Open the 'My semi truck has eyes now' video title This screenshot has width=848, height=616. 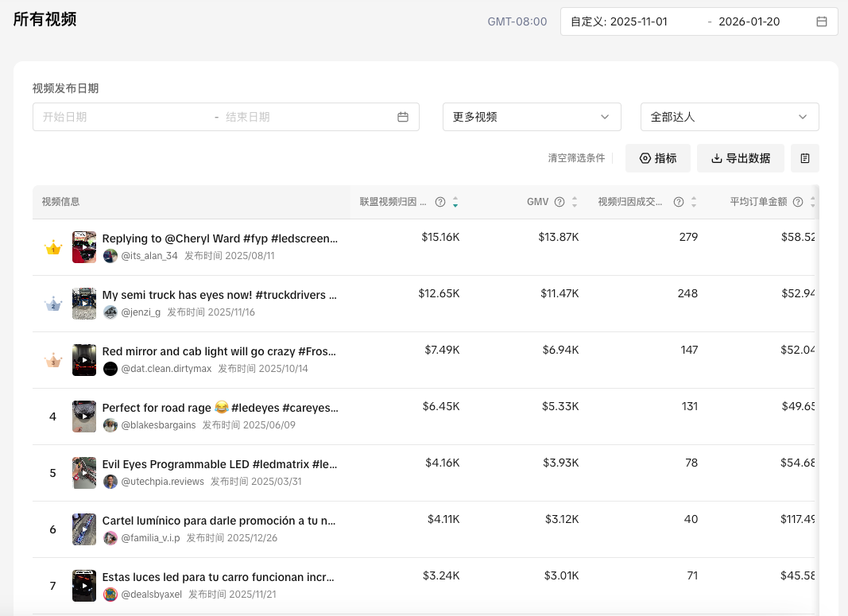(219, 295)
